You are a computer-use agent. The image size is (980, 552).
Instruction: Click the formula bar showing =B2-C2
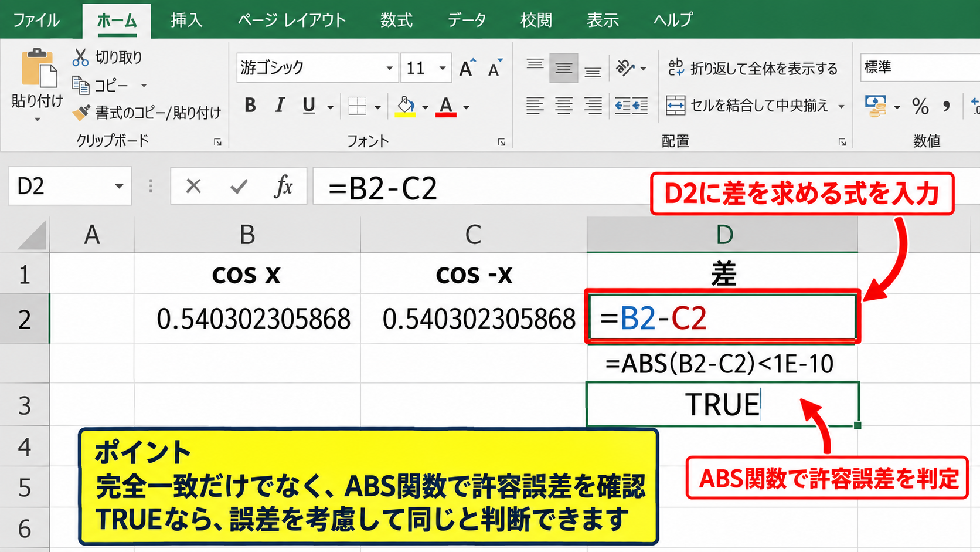pos(481,187)
